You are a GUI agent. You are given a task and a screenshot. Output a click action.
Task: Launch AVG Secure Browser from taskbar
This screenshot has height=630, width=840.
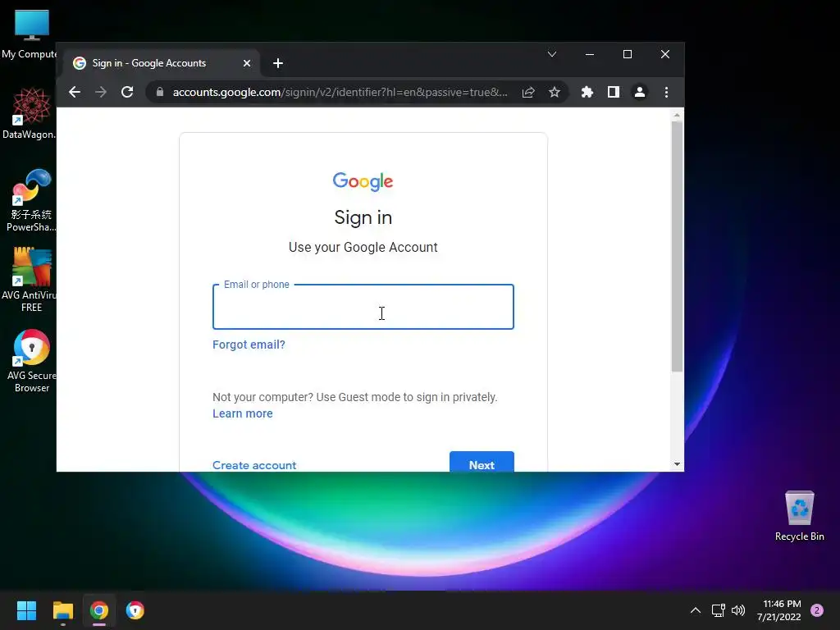point(135,610)
